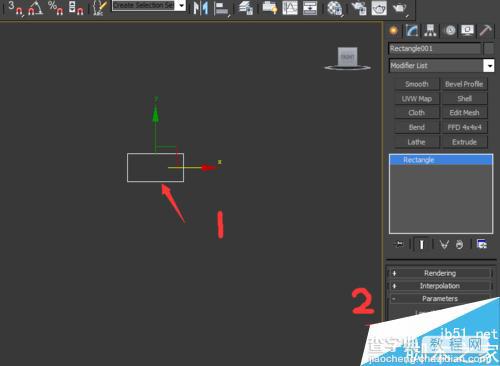Viewport: 500px width, 366px height.
Task: Expand the Interpolation rollout
Action: tap(440, 286)
